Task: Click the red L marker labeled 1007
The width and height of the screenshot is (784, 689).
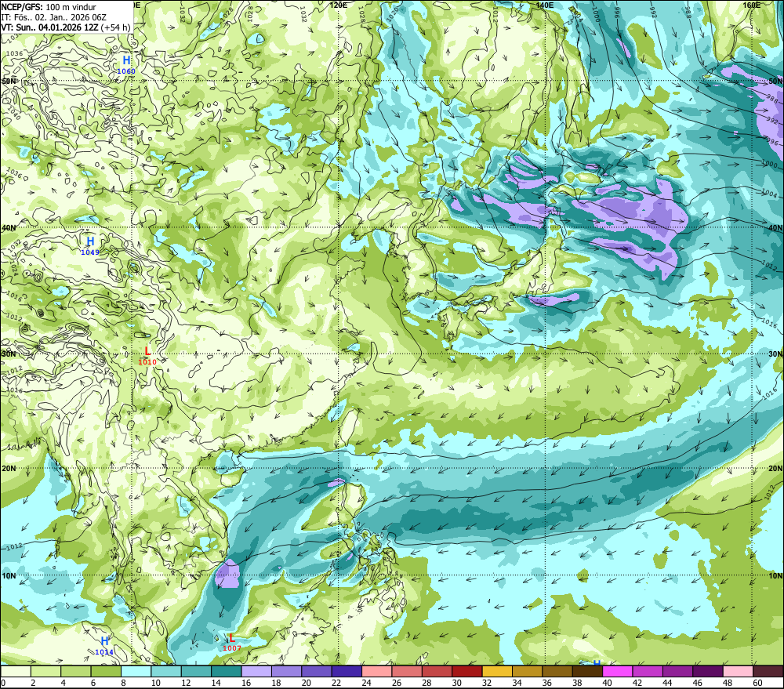Action: (x=232, y=638)
